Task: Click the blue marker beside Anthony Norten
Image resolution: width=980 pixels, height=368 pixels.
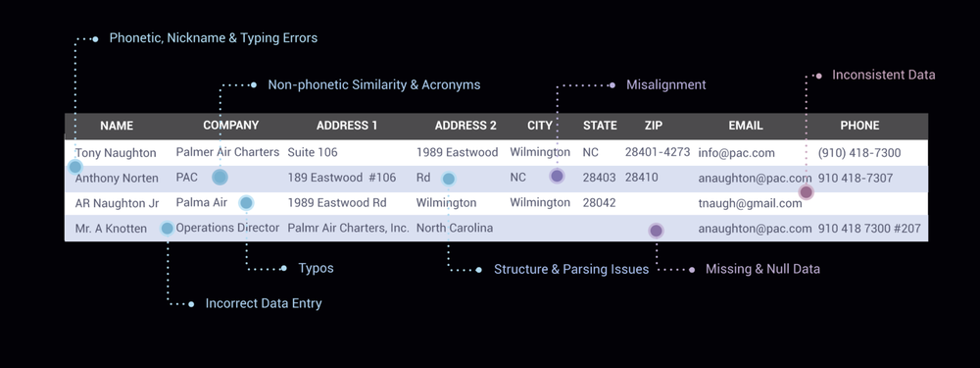Action: (75, 167)
